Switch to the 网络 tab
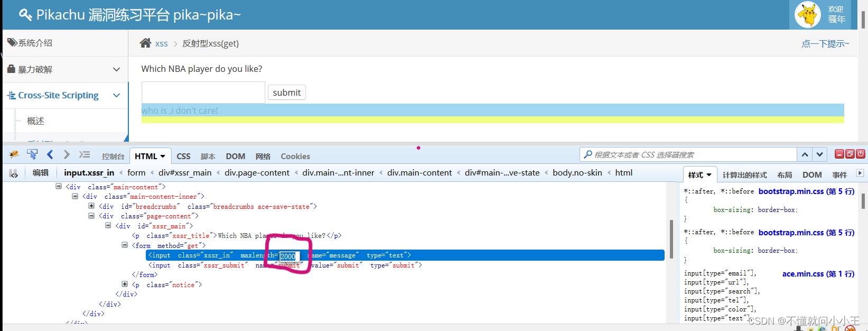Viewport: 868px width, 331px height. (263, 156)
